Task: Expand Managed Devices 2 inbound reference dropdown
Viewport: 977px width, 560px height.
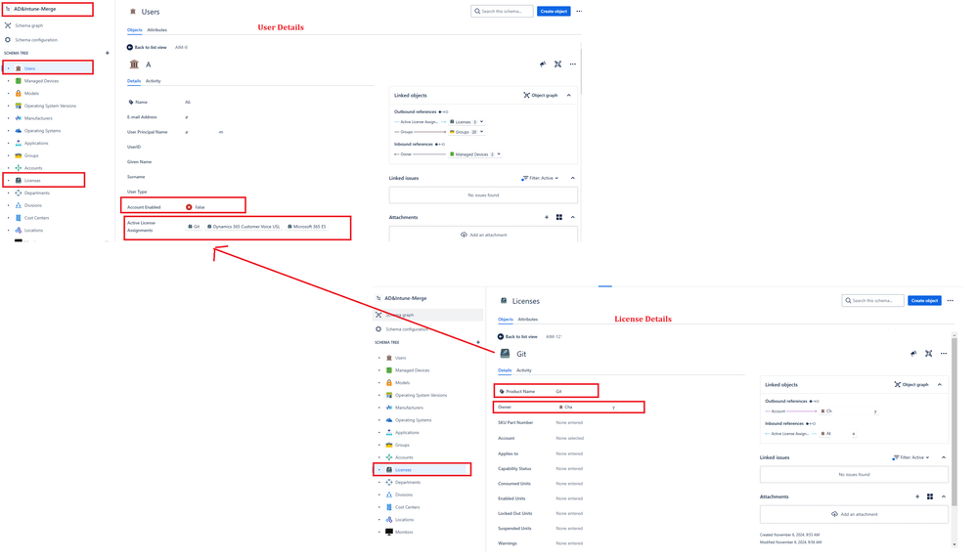Action: click(475, 154)
